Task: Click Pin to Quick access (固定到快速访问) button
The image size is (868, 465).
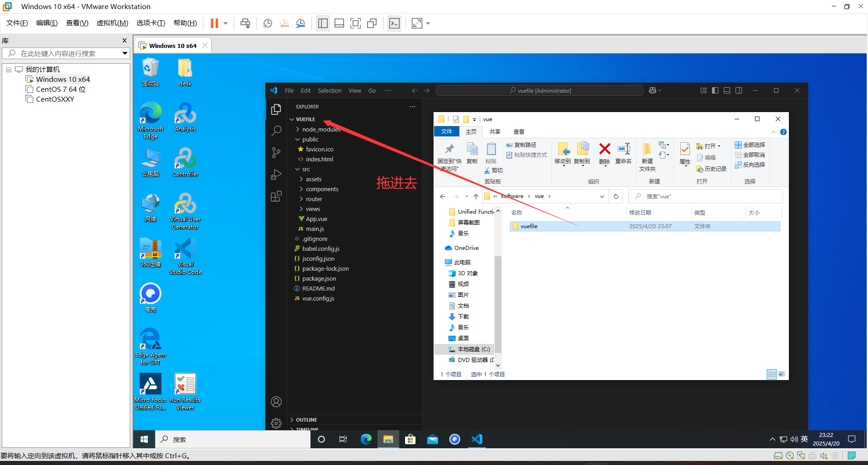Action: (449, 157)
